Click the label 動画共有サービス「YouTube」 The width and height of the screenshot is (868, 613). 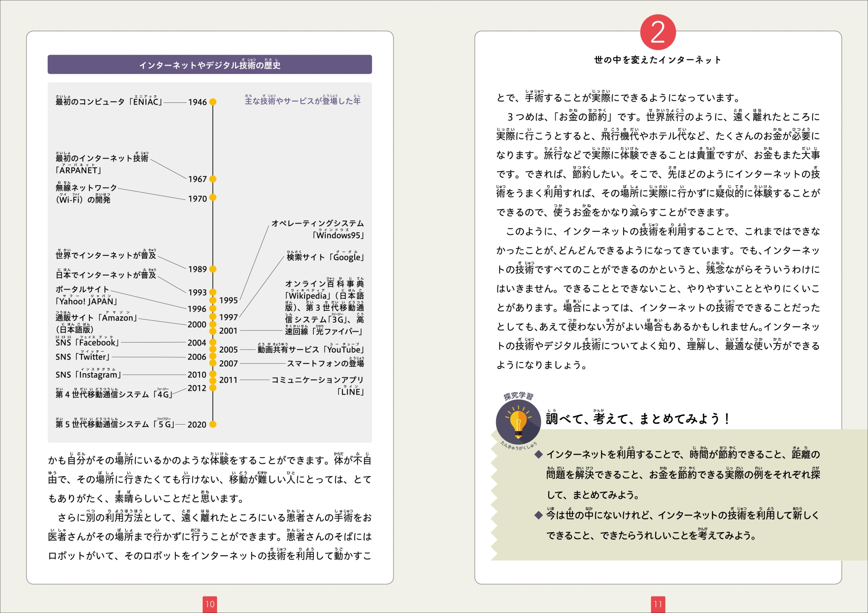(x=311, y=349)
